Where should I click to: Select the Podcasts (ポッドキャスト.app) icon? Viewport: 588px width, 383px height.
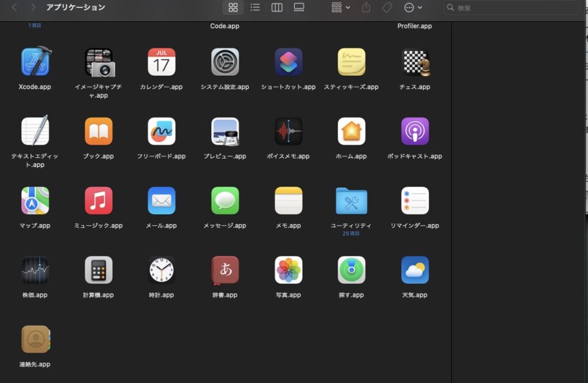coord(415,131)
